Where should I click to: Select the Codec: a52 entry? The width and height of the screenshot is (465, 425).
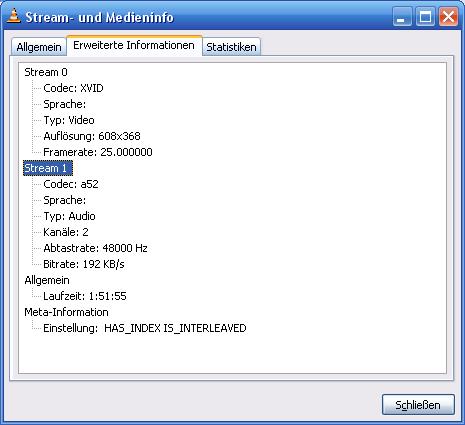71,184
